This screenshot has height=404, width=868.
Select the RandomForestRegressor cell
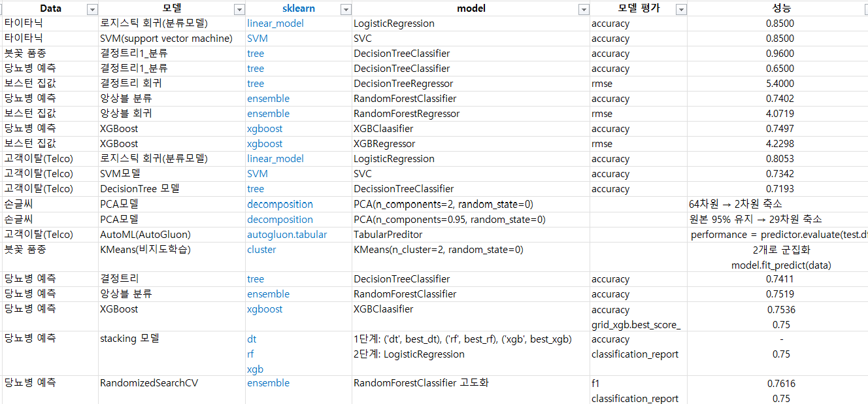point(471,114)
